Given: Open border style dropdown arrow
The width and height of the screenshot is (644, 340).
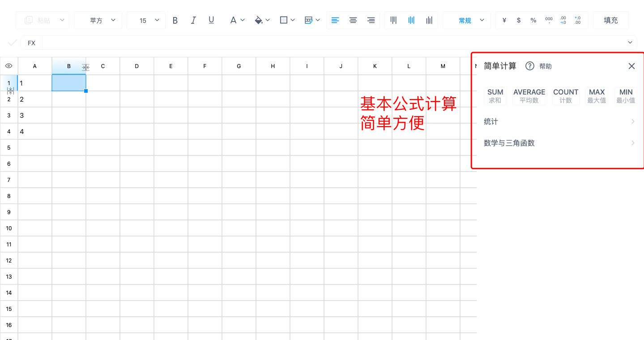Looking at the screenshot, I should click(293, 20).
